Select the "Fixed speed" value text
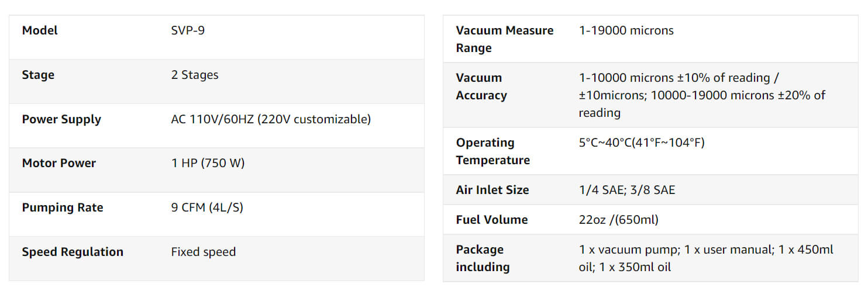Screen dimensions: 868x298 coord(204,252)
